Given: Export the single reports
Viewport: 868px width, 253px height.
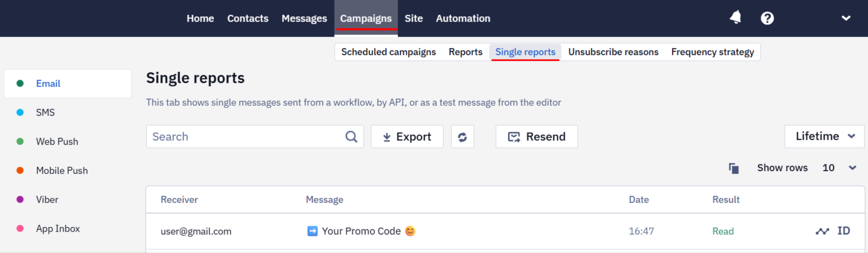Looking at the screenshot, I should (x=407, y=137).
